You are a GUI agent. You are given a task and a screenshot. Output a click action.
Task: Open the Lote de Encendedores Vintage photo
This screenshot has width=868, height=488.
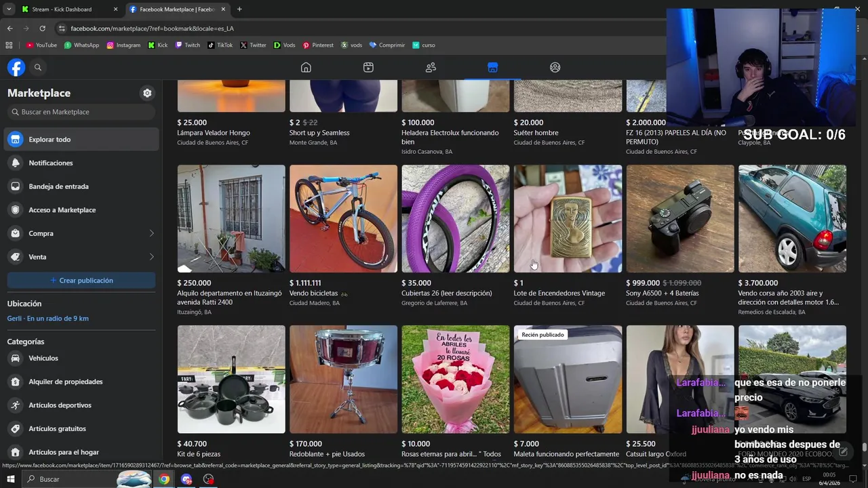click(x=568, y=218)
